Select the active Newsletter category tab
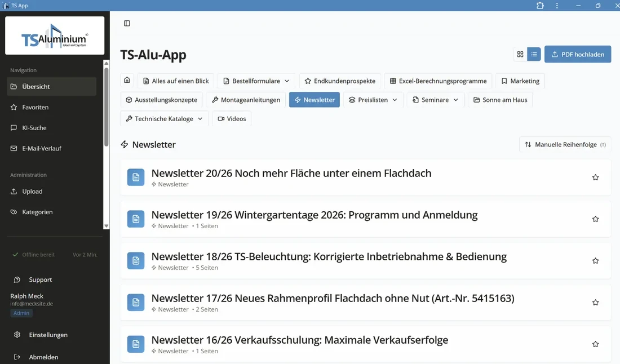The width and height of the screenshot is (620, 364). (x=315, y=100)
